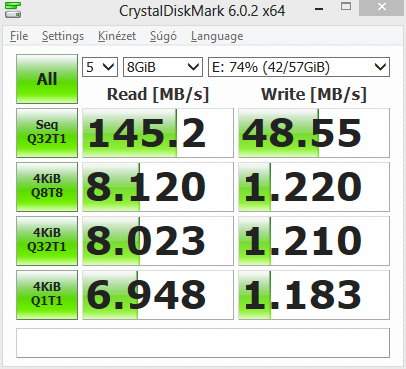
Task: Open the Kinézet menu
Action: pos(117,36)
